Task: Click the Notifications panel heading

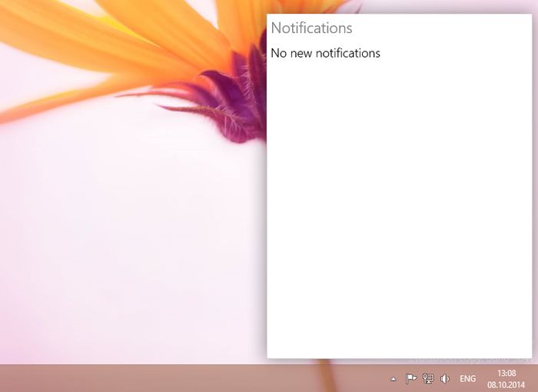Action: point(311,28)
